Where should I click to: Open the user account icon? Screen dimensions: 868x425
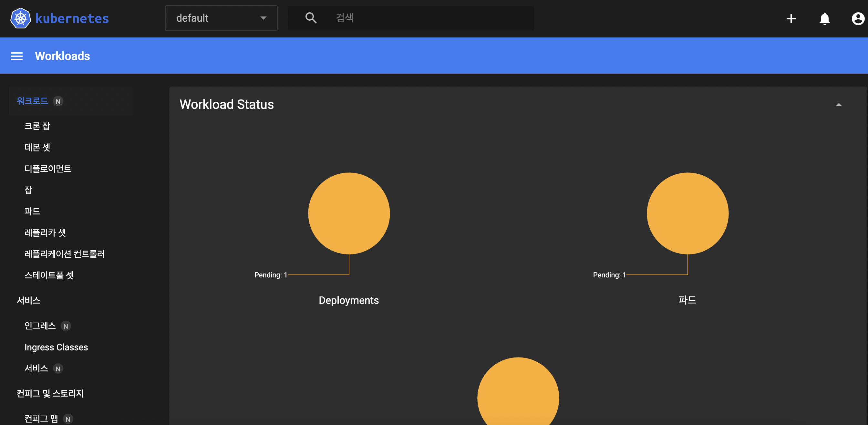858,18
